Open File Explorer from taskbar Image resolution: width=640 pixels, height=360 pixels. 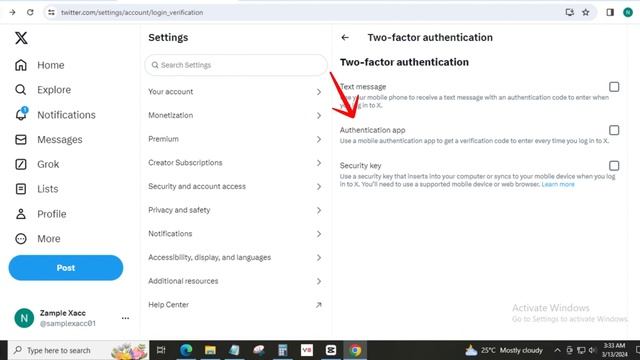(210, 350)
